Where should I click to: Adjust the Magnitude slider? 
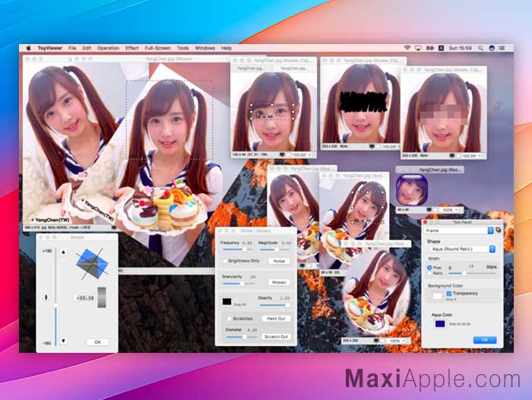(274, 249)
